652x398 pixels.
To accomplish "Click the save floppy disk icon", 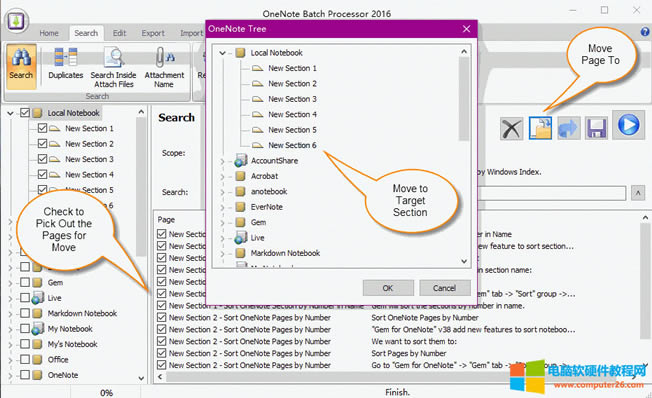I will coord(596,128).
